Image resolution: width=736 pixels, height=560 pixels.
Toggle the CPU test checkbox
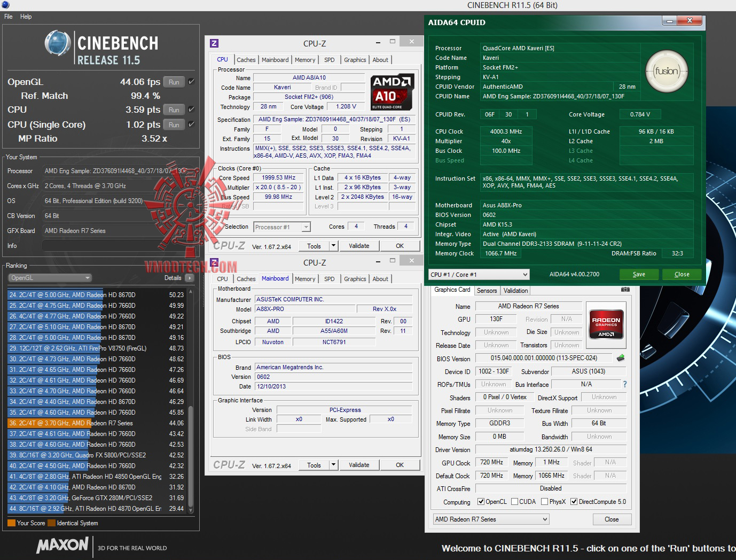(191, 110)
